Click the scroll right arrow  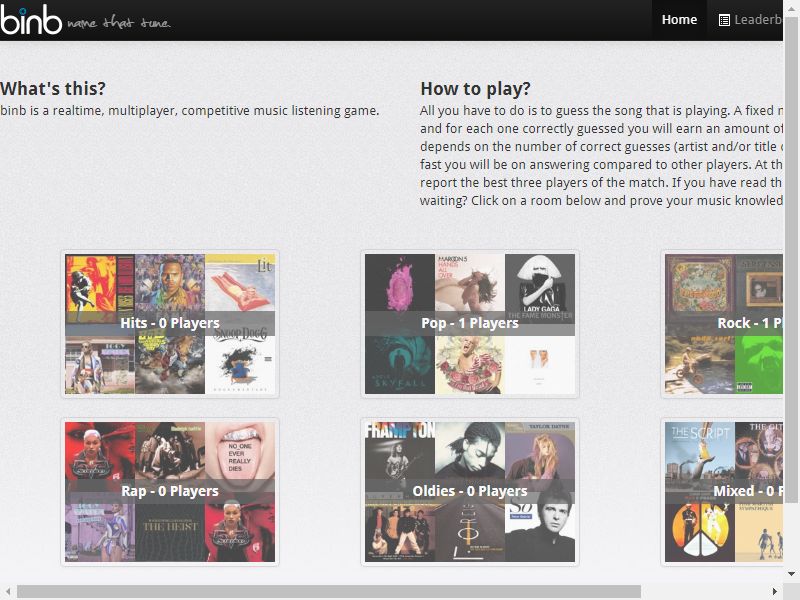coord(775,591)
